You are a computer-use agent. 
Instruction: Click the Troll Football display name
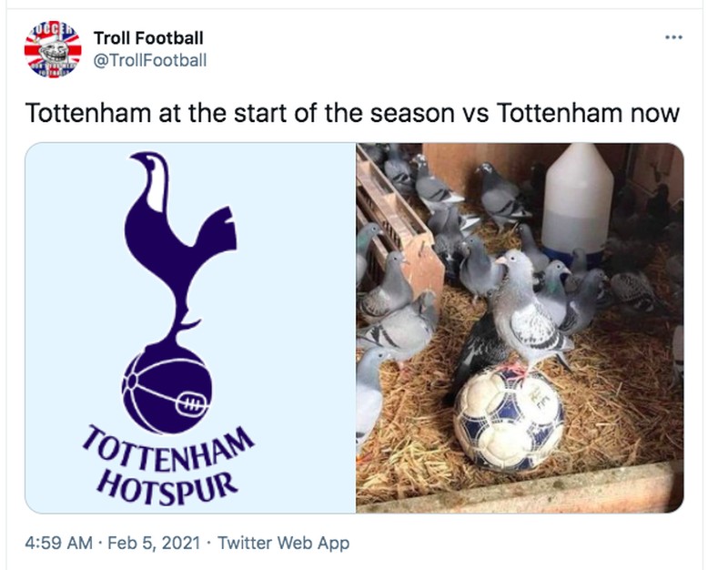coord(148,39)
